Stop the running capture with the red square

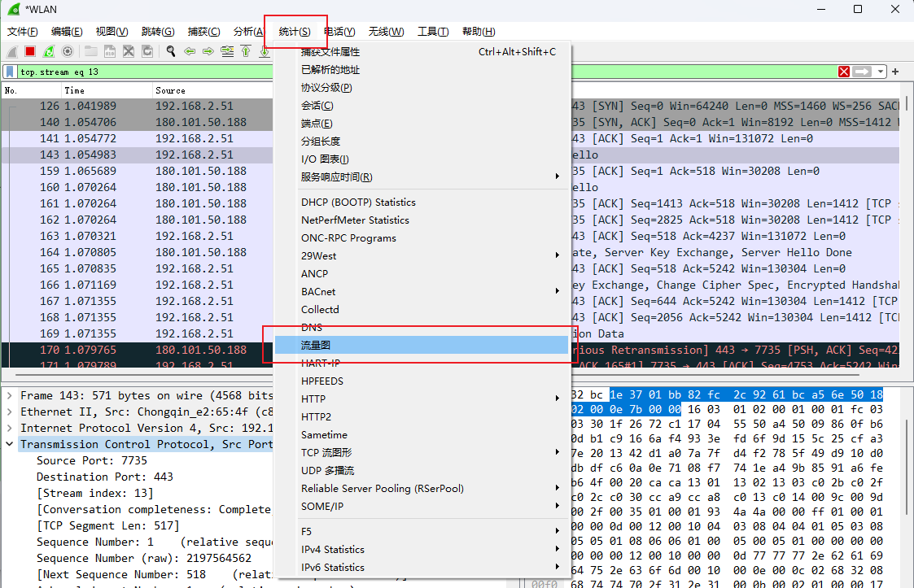click(30, 52)
